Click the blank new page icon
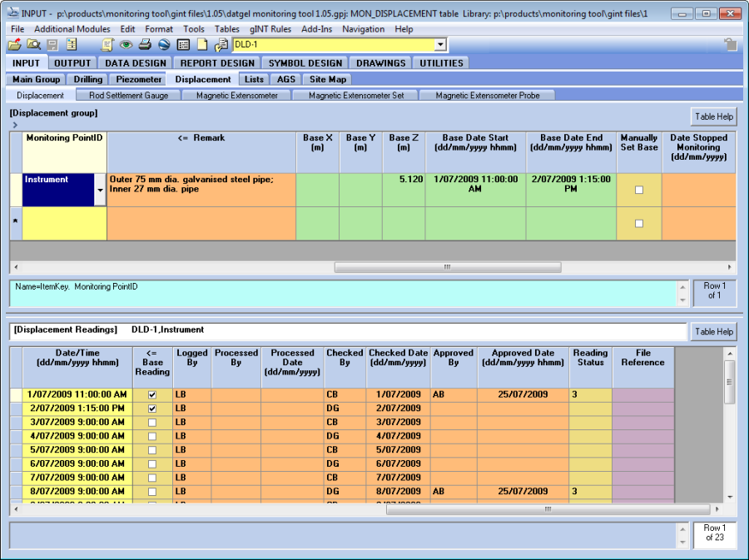The height and width of the screenshot is (560, 749). point(202,45)
